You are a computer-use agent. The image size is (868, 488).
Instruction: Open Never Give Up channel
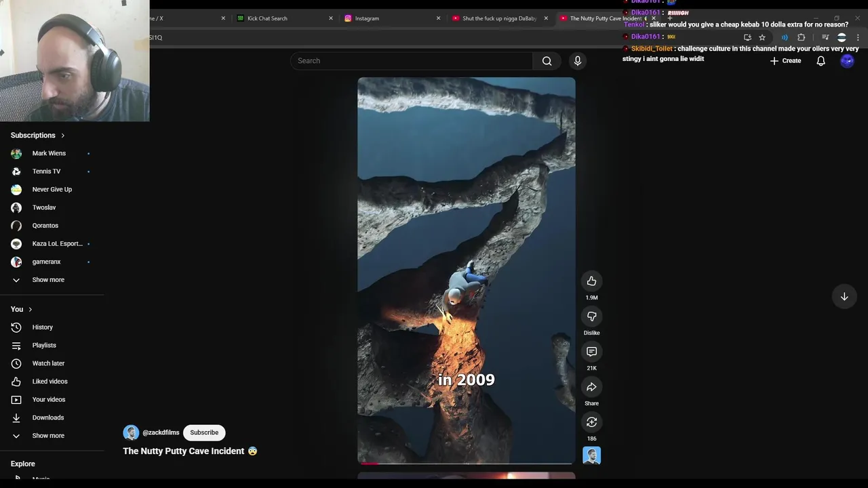pos(52,189)
